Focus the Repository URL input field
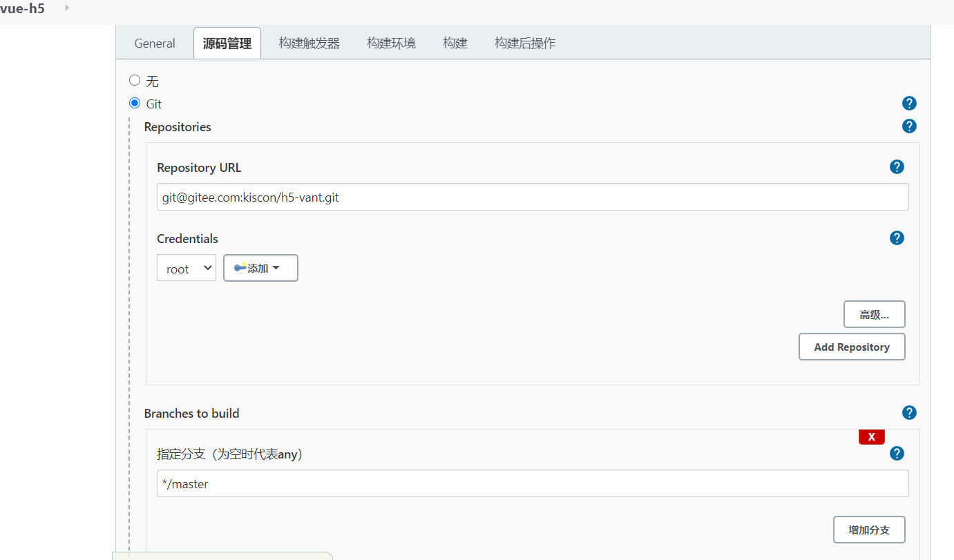The image size is (954, 560). (533, 197)
